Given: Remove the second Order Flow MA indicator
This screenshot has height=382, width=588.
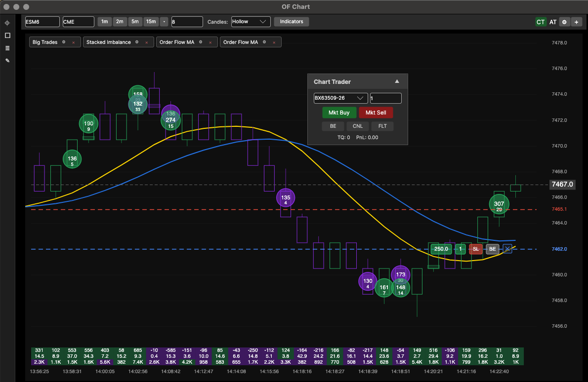Looking at the screenshot, I should [x=274, y=42].
